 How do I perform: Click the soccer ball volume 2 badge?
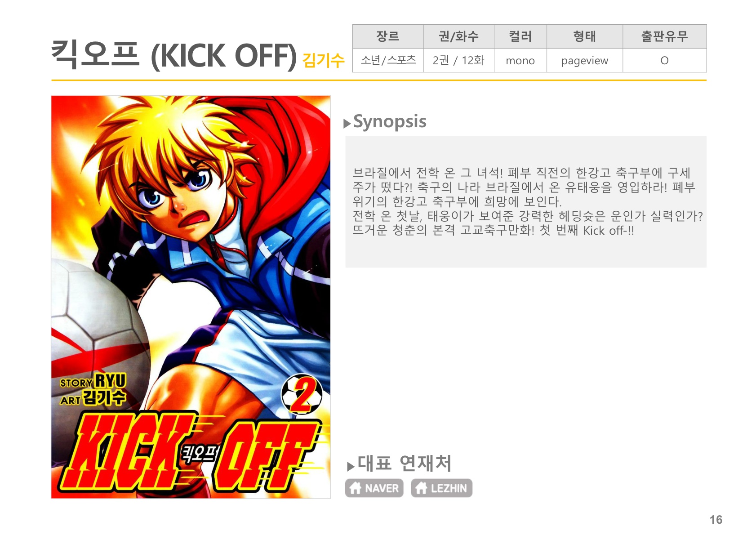click(x=302, y=394)
